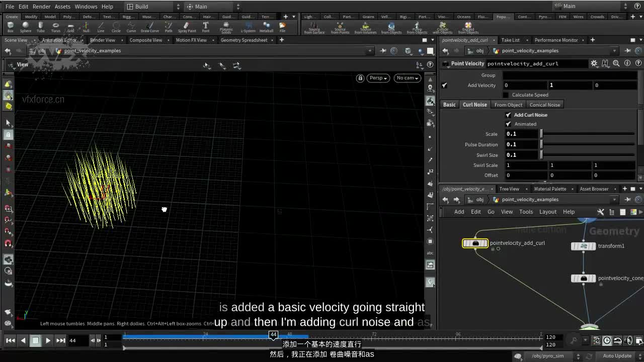Open the No cam camera dropdown
This screenshot has height=362, width=644.
tap(407, 78)
